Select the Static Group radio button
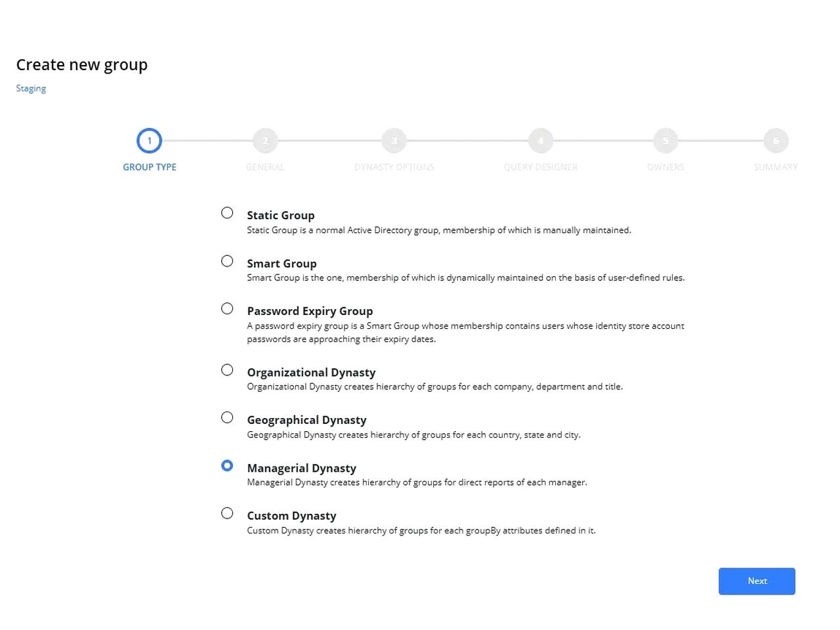This screenshot has height=630, width=840. point(227,213)
